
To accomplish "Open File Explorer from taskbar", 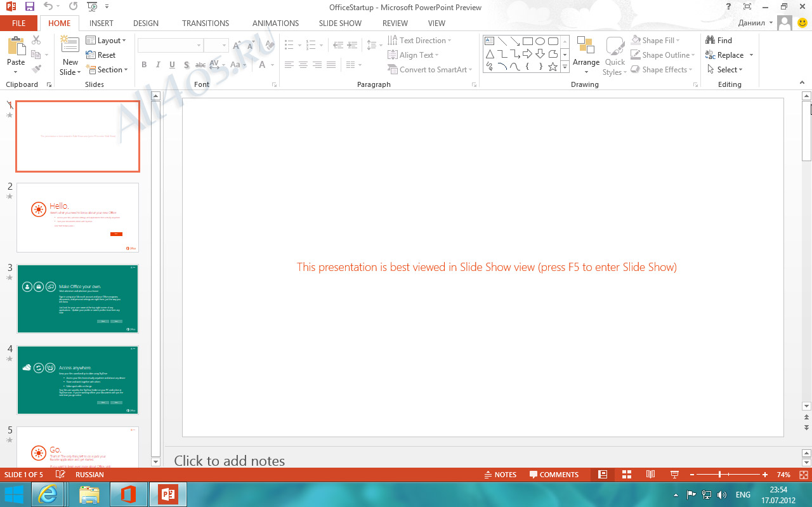I will click(x=89, y=494).
